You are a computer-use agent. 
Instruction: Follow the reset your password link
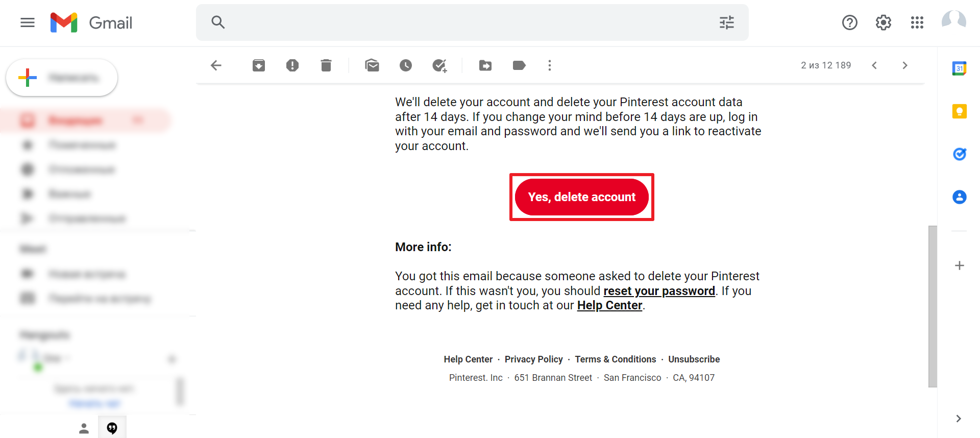659,291
